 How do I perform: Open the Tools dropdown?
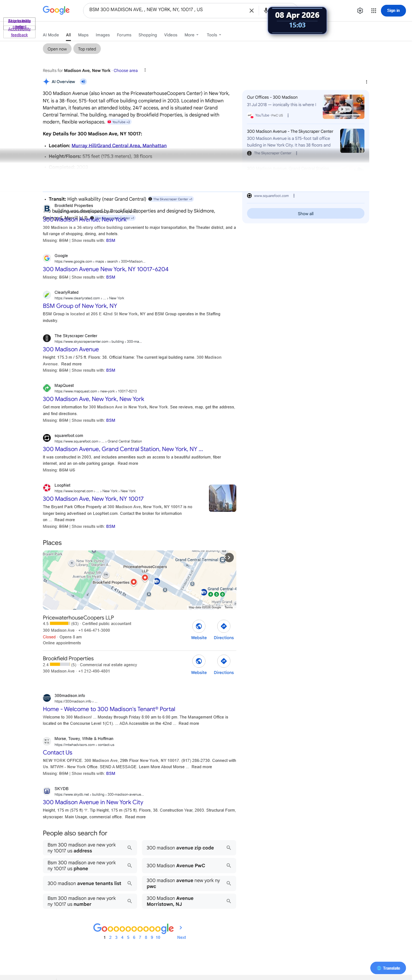(x=214, y=35)
